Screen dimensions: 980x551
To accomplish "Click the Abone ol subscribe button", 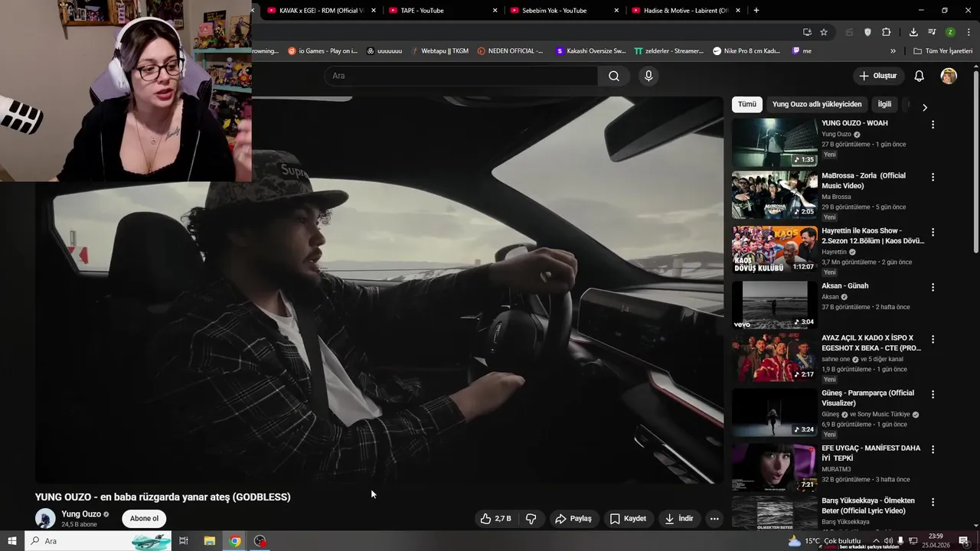I will 144,518.
